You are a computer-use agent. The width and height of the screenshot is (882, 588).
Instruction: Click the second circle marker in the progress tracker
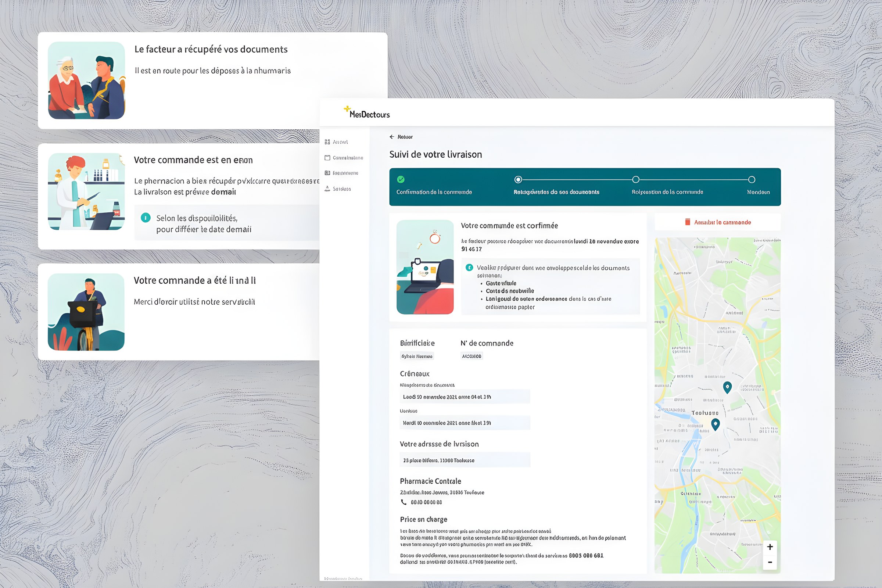pyautogui.click(x=518, y=180)
